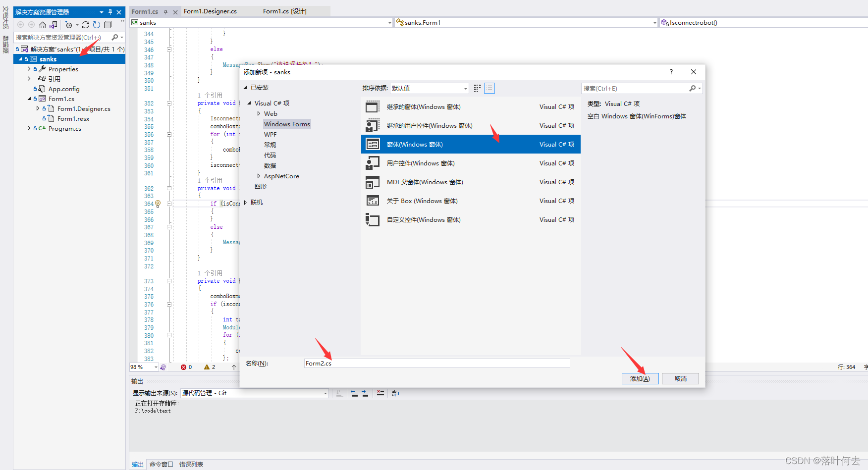The image size is (868, 470).
Task: Select the WPF category in template tree
Action: point(271,134)
